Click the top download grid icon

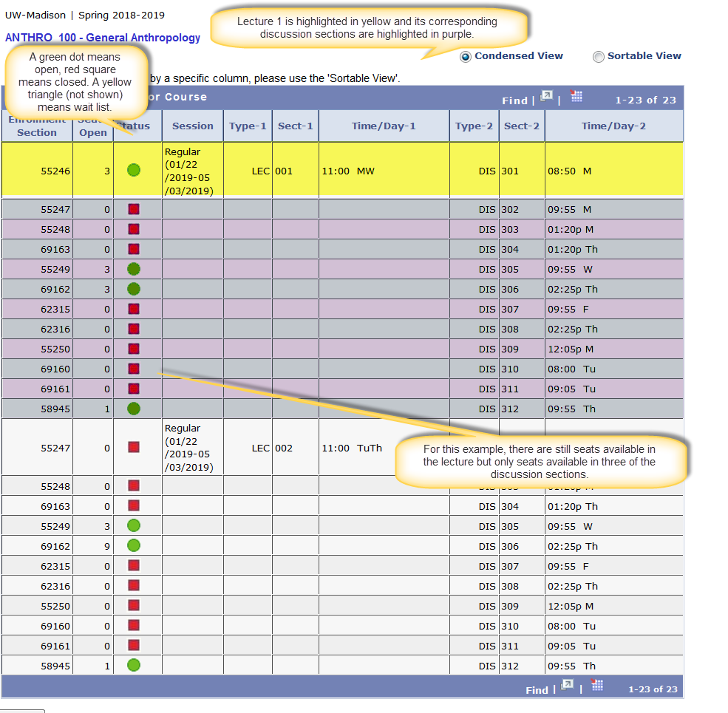[576, 96]
